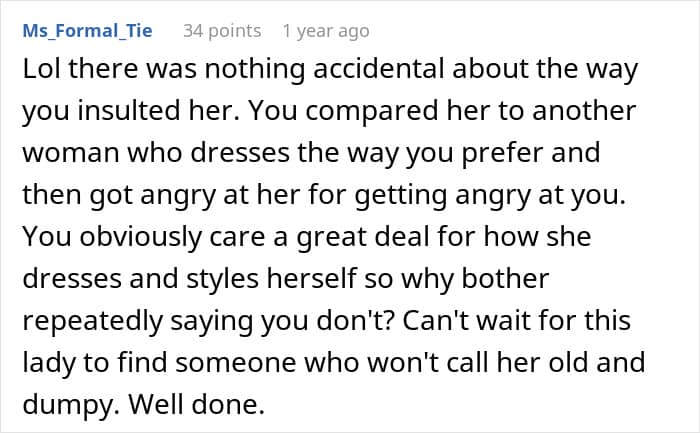Image resolution: width=700 pixels, height=433 pixels.
Task: Click the word 'styles' in the comment
Action: (x=222, y=279)
